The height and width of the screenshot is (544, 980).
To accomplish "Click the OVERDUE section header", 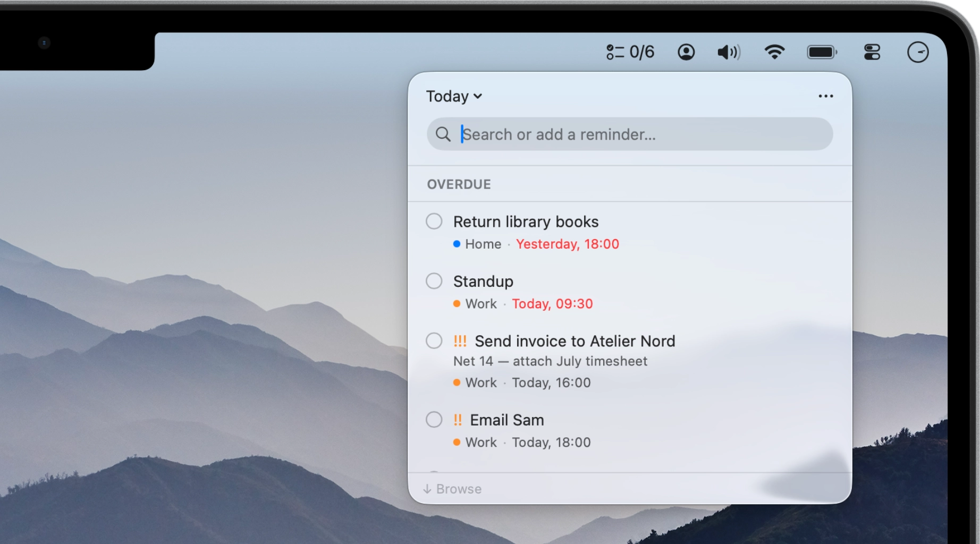I will click(459, 184).
